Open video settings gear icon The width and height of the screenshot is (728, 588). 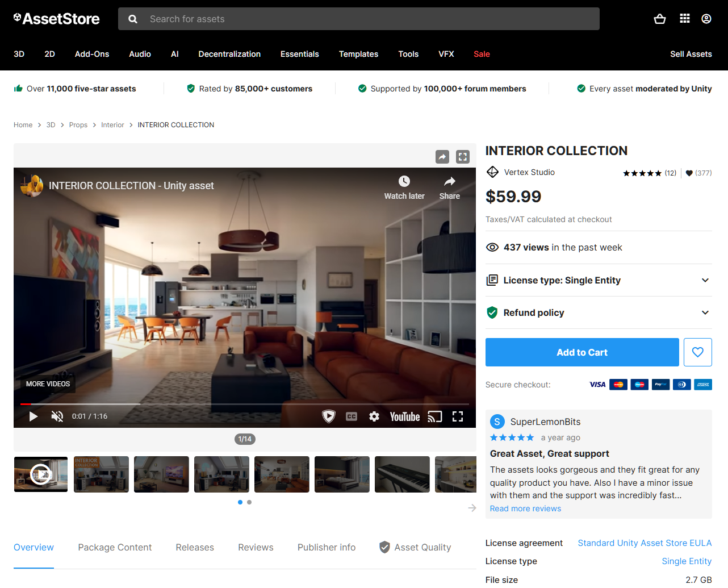coord(374,416)
